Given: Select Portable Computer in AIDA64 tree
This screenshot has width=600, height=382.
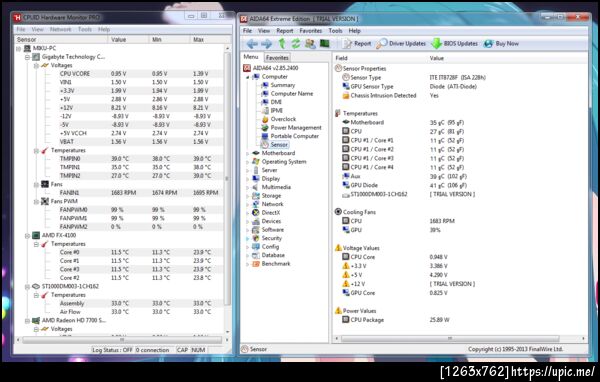Looking at the screenshot, I should [294, 136].
